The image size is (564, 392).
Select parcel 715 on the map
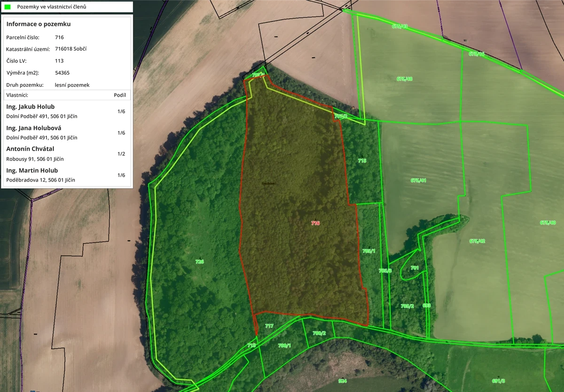(362, 161)
